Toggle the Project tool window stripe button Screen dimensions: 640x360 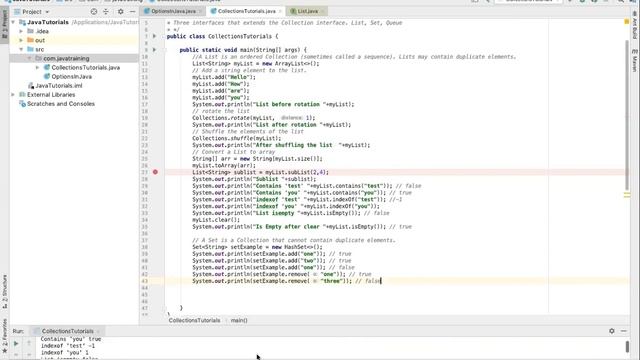click(4, 24)
